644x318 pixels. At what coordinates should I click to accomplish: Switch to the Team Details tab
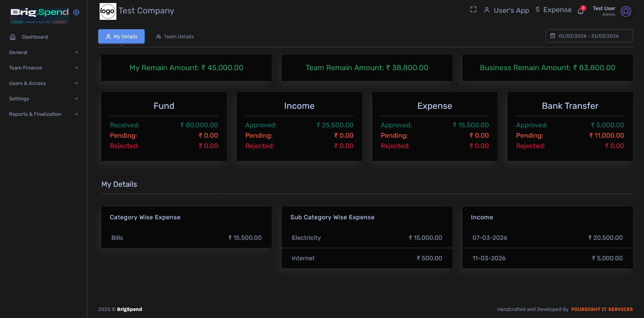pos(175,37)
